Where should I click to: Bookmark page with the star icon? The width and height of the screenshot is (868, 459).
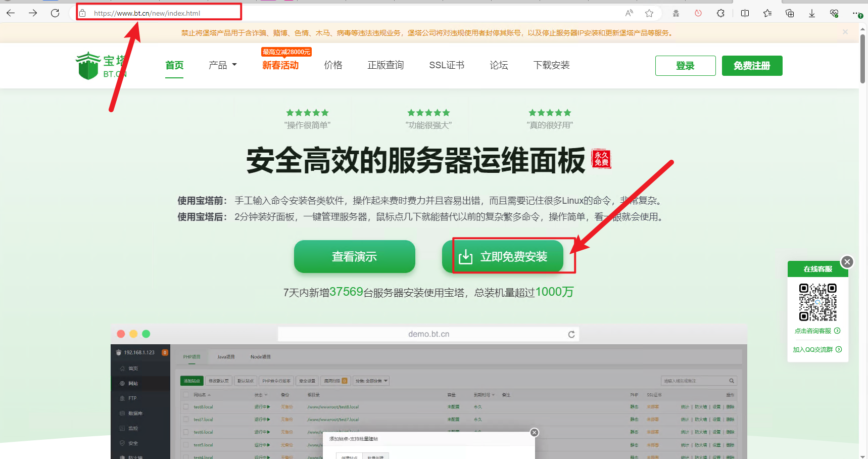tap(649, 13)
